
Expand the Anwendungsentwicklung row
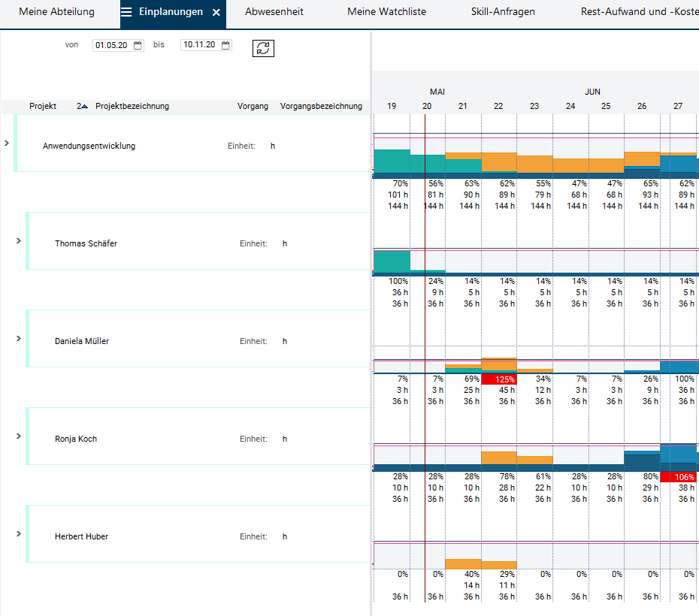coord(7,143)
